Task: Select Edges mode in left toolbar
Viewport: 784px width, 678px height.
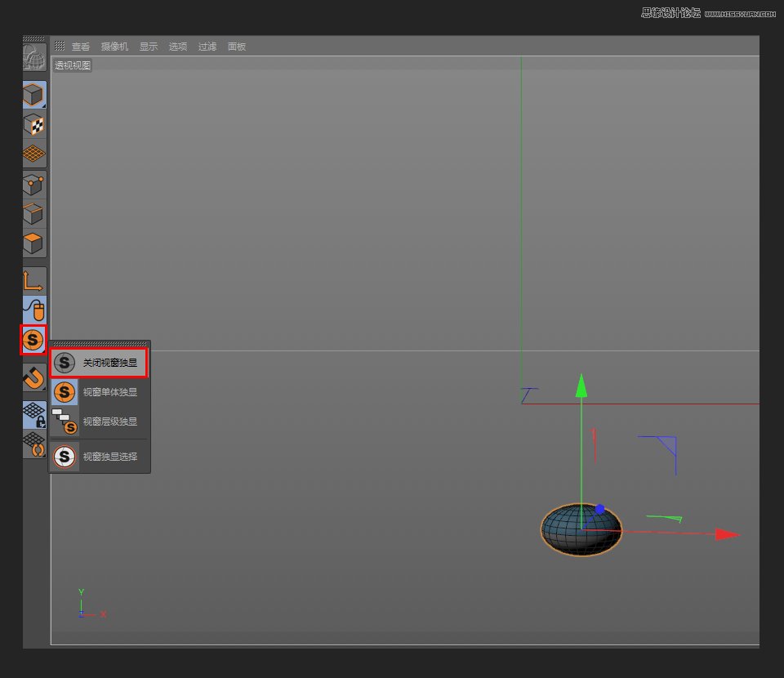Action: click(34, 214)
